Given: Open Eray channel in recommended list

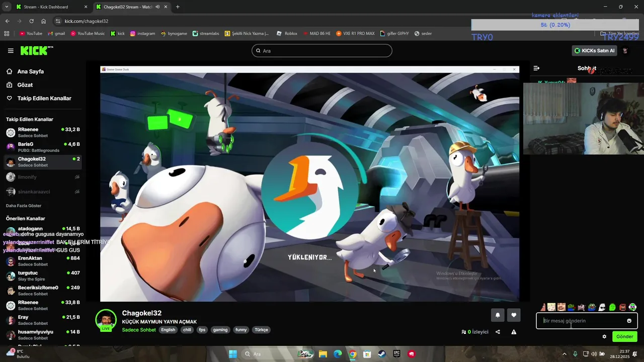Looking at the screenshot, I should (43, 320).
